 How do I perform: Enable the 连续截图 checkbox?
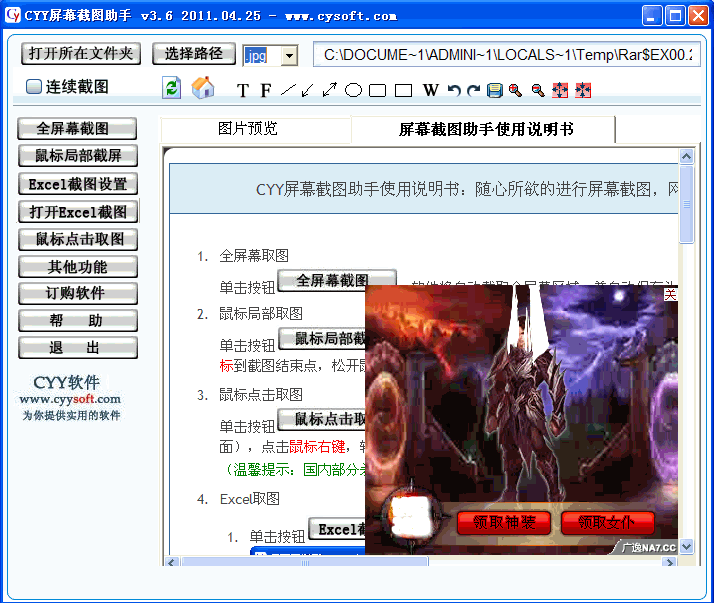pyautogui.click(x=34, y=87)
